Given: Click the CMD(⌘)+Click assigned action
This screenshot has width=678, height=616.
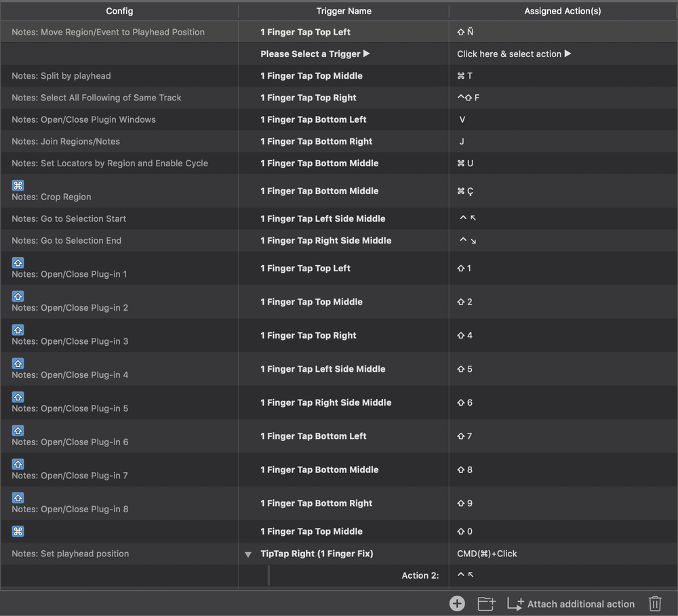Looking at the screenshot, I should point(487,554).
